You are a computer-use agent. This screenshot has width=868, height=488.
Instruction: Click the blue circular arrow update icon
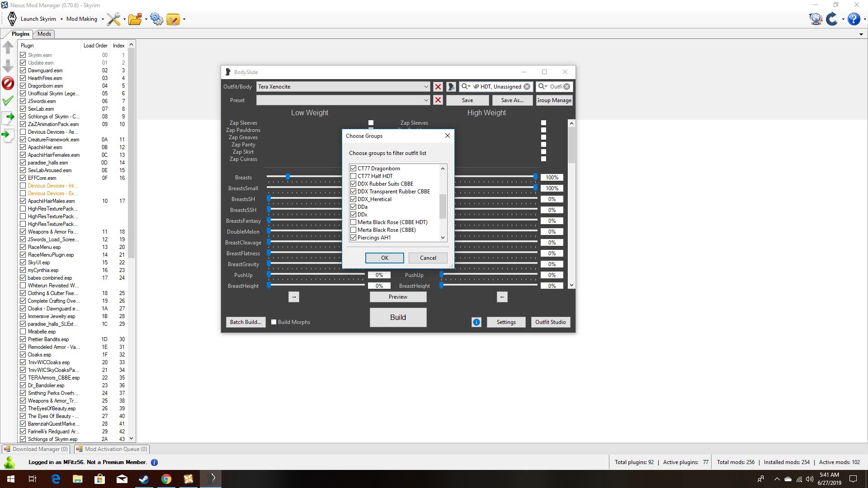coord(832,19)
